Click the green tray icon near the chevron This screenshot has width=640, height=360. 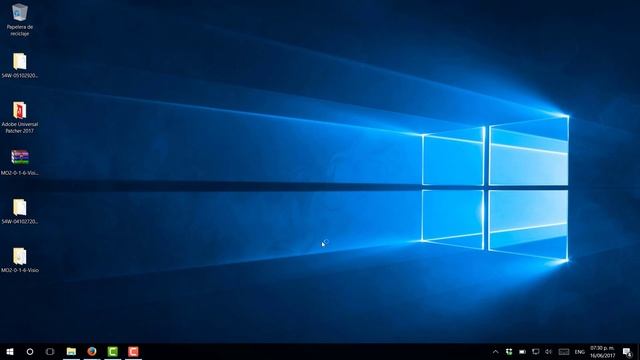click(509, 351)
